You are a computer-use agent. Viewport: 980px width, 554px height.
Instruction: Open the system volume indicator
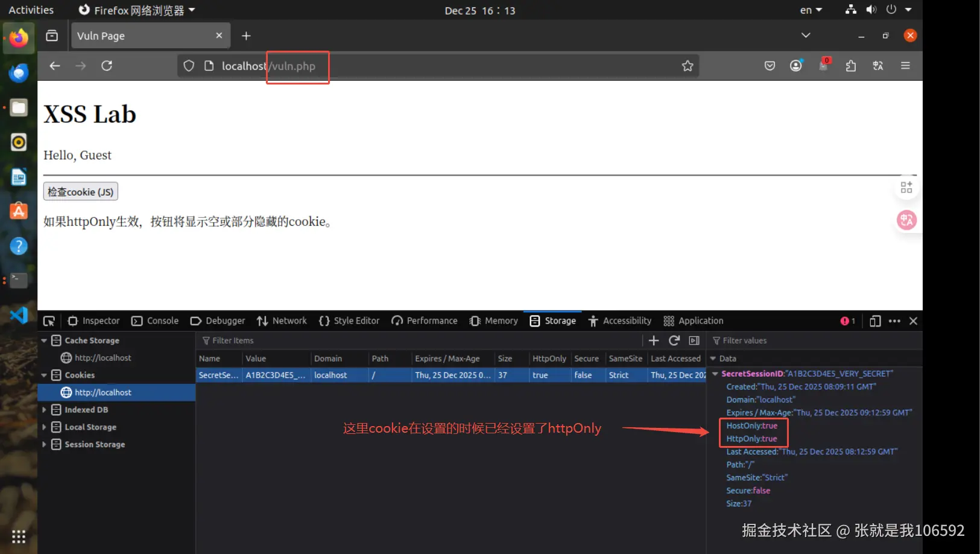coord(871,10)
